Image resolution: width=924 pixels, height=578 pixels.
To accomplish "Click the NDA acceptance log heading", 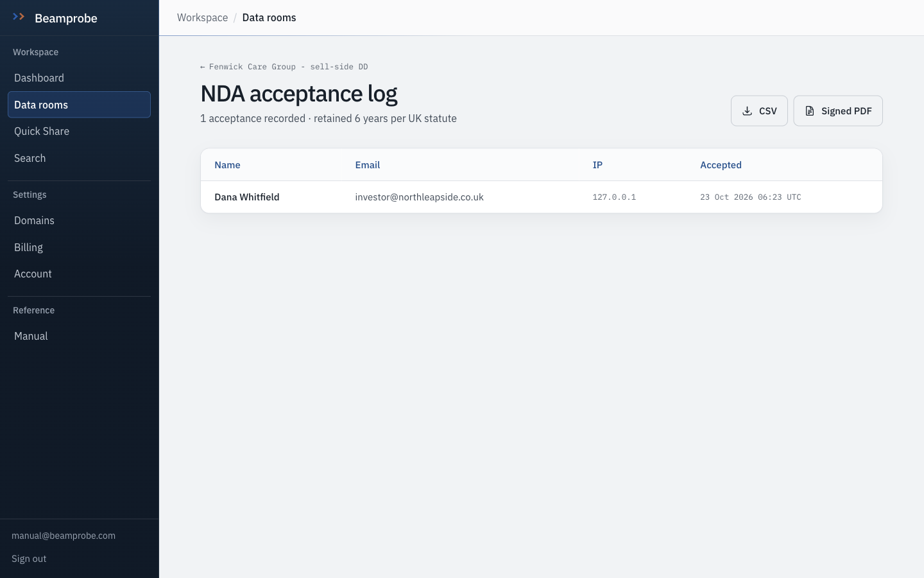I will click(299, 94).
